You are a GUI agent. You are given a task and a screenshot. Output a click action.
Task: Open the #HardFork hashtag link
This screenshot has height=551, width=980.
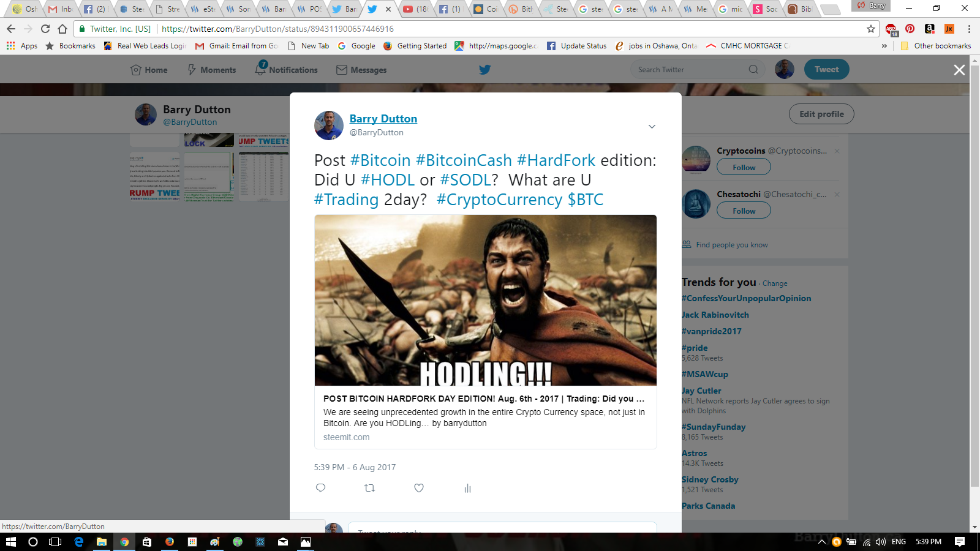pos(556,160)
